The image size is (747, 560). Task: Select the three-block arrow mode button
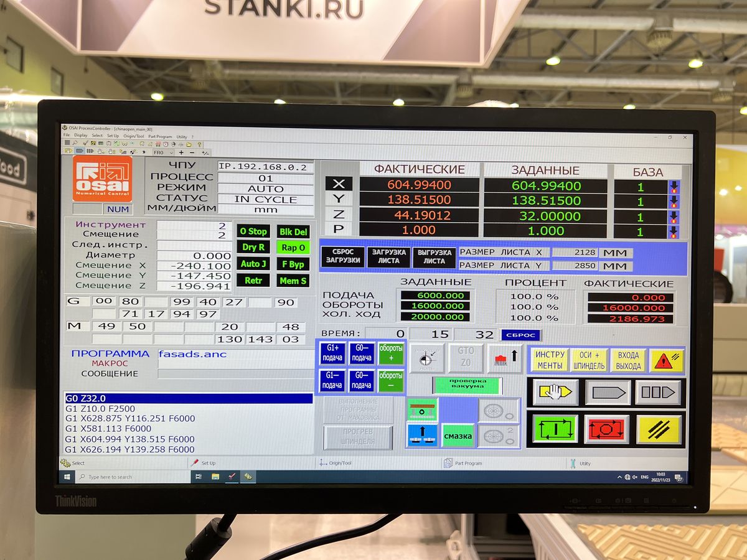[x=659, y=392]
